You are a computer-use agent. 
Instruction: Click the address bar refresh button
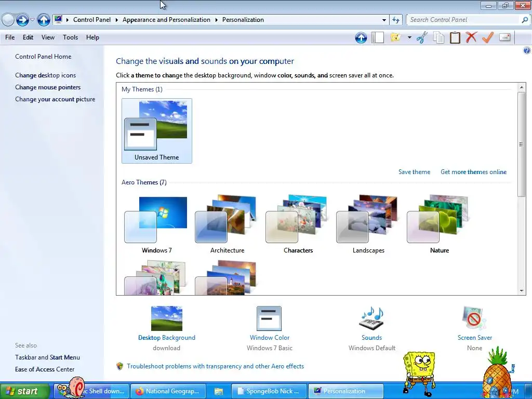tap(395, 20)
